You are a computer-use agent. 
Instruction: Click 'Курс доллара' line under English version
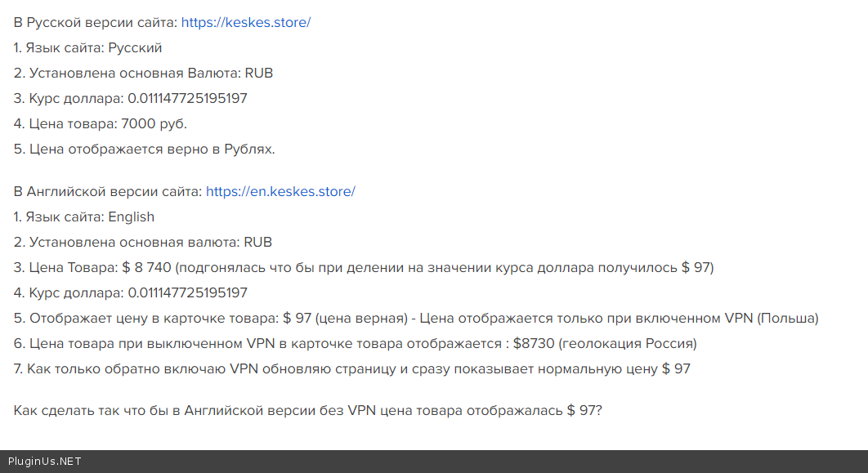click(131, 293)
